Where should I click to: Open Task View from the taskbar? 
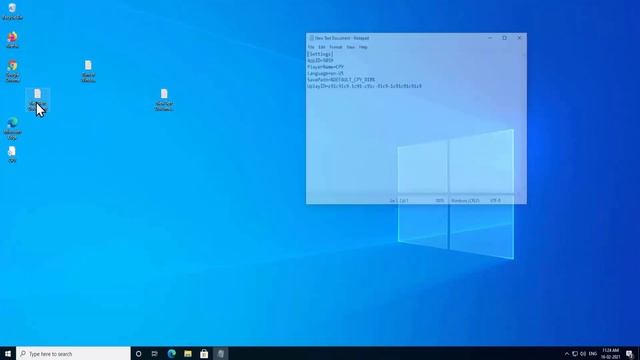(x=155, y=353)
